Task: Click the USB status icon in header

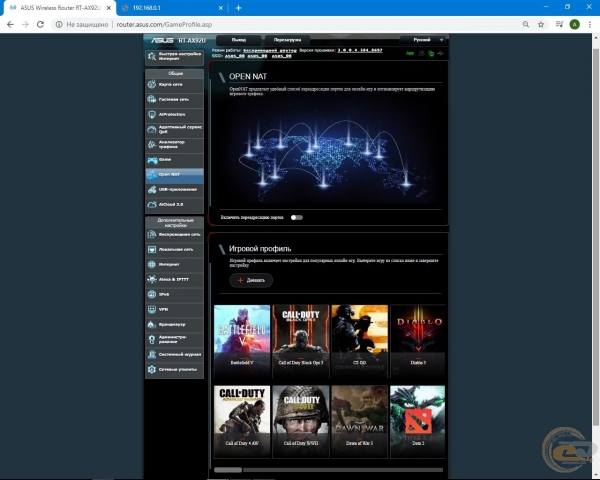Action: [x=440, y=54]
